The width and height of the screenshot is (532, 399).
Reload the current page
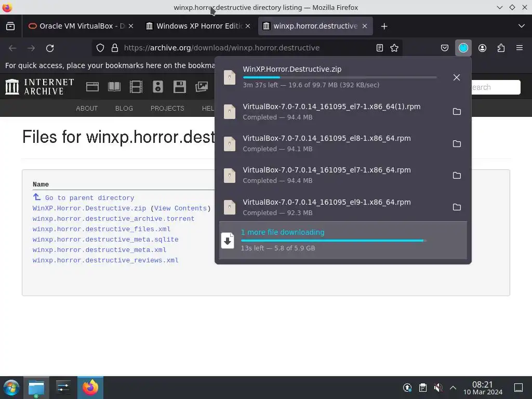50,48
